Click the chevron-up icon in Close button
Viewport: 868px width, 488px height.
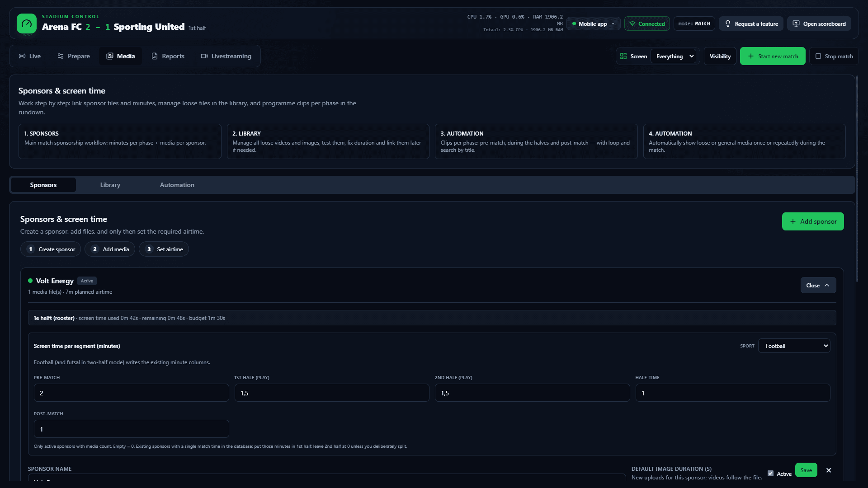(x=827, y=285)
